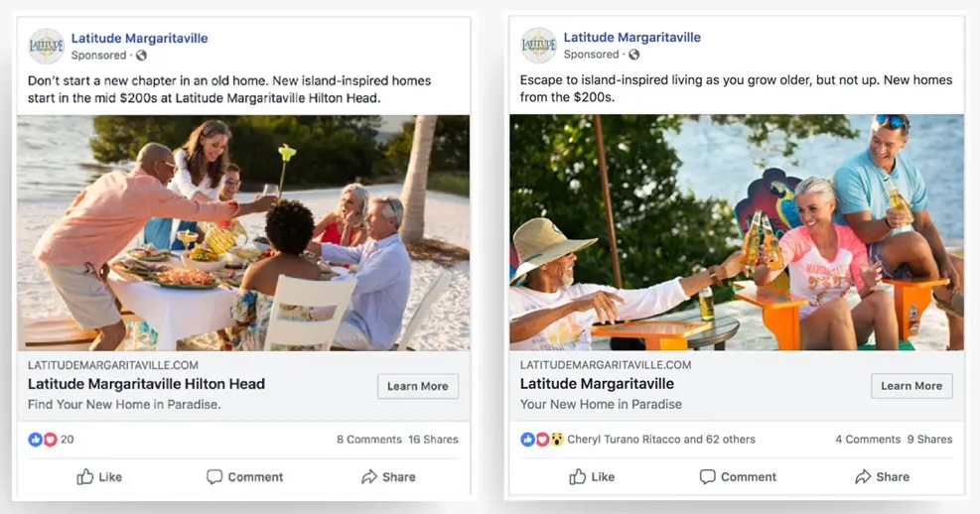The height and width of the screenshot is (514, 980).
Task: Like the right Latitude Margaritaville post
Action: [x=592, y=476]
